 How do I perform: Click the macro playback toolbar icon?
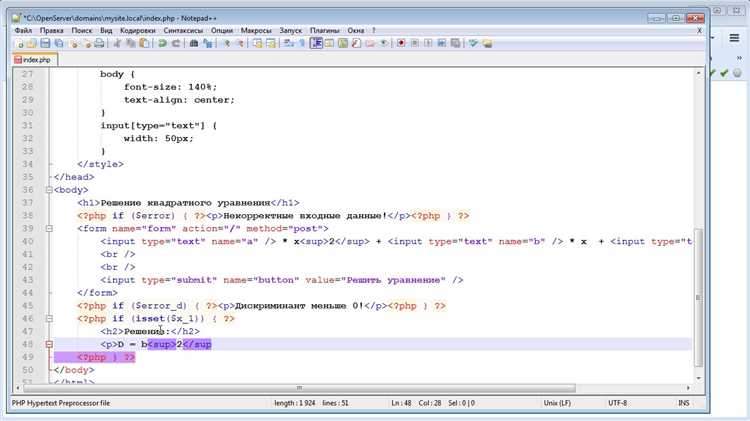click(428, 44)
